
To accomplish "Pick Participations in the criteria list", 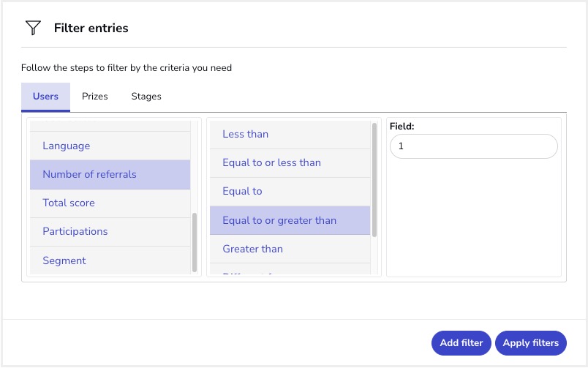I will point(110,231).
